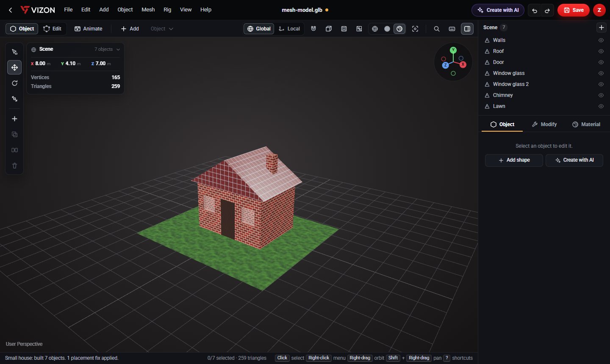Viewport: 610px width, 364px height.
Task: Hide the Walls object
Action: pyautogui.click(x=601, y=40)
